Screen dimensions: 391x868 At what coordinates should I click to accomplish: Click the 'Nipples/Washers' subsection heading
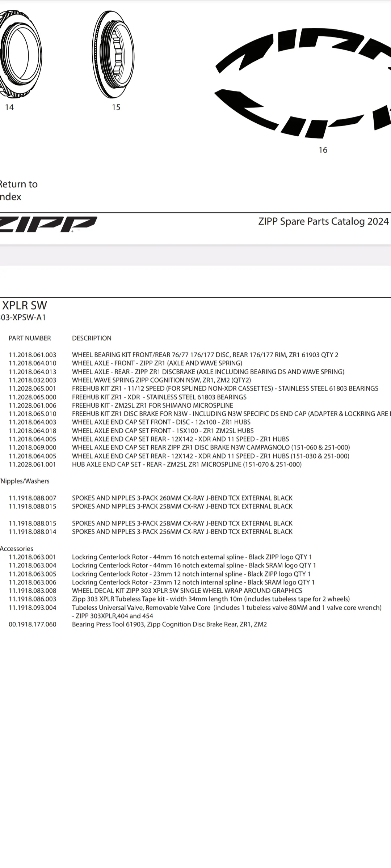[x=25, y=481]
